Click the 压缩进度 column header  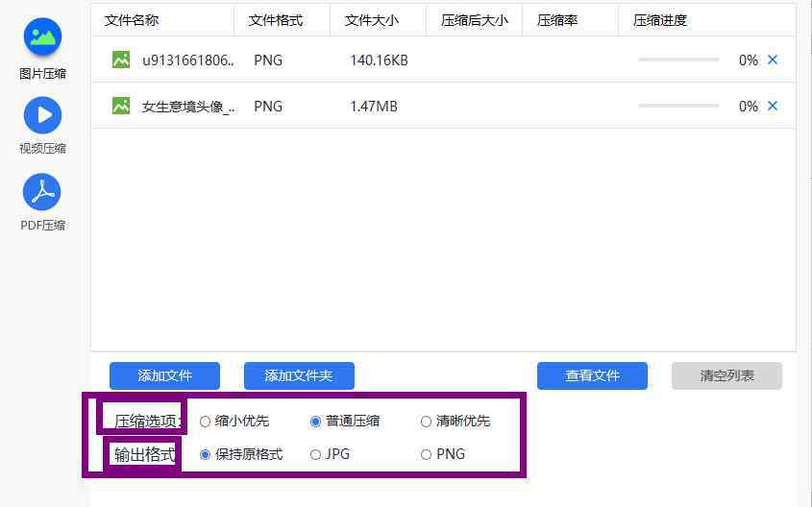tap(660, 20)
